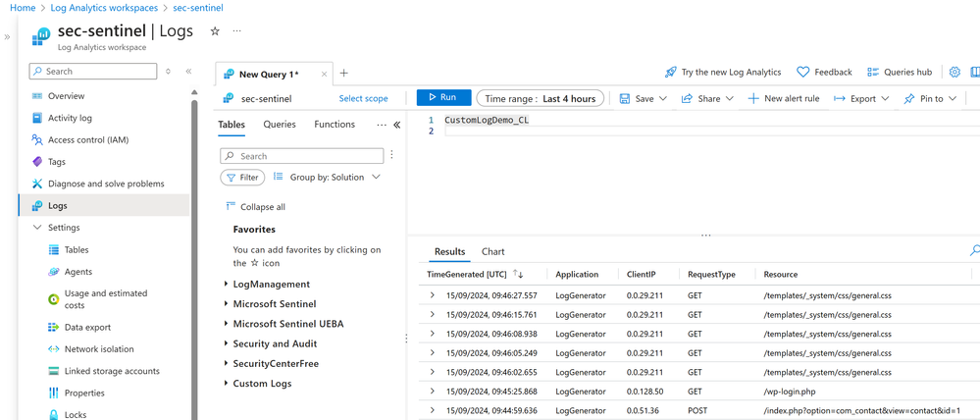Create a New alert rule

point(784,99)
